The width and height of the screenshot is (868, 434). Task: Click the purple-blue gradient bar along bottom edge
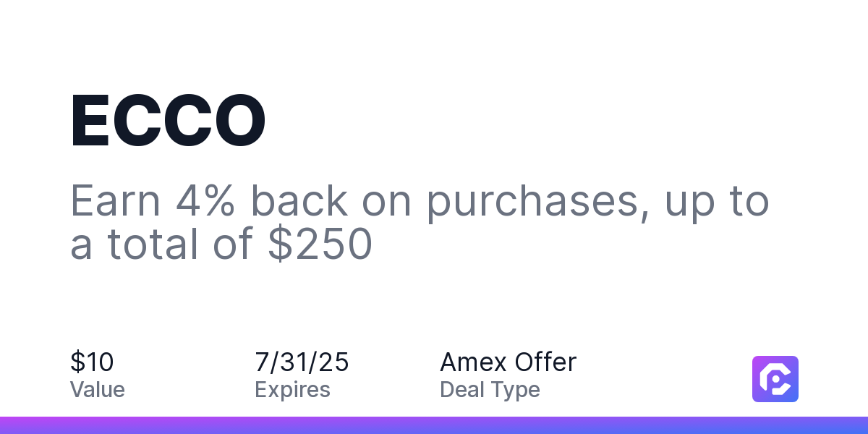pos(434,425)
